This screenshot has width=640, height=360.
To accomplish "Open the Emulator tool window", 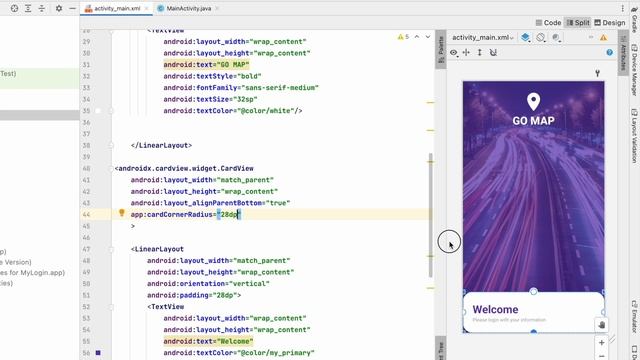I will click(635, 316).
